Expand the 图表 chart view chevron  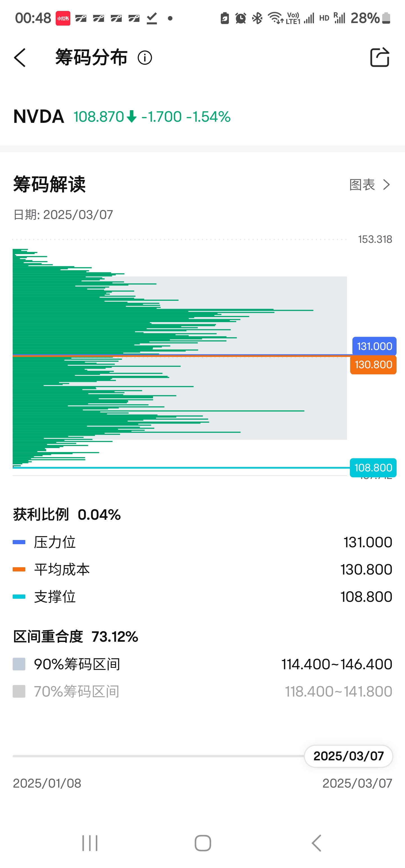pos(387,185)
